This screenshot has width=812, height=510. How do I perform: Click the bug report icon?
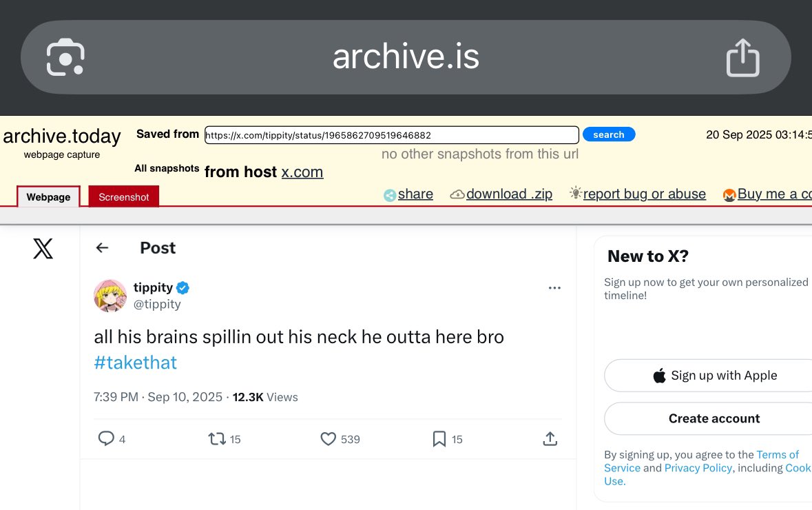click(x=575, y=193)
